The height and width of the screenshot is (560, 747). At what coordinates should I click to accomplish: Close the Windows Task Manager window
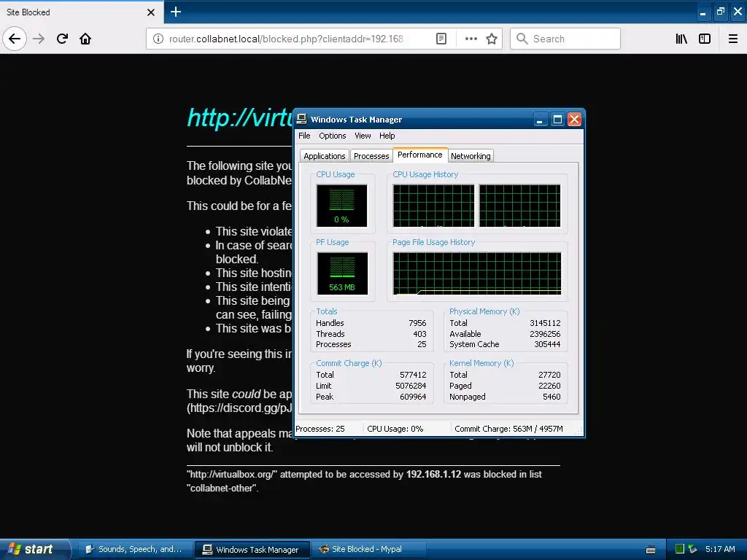(x=574, y=120)
